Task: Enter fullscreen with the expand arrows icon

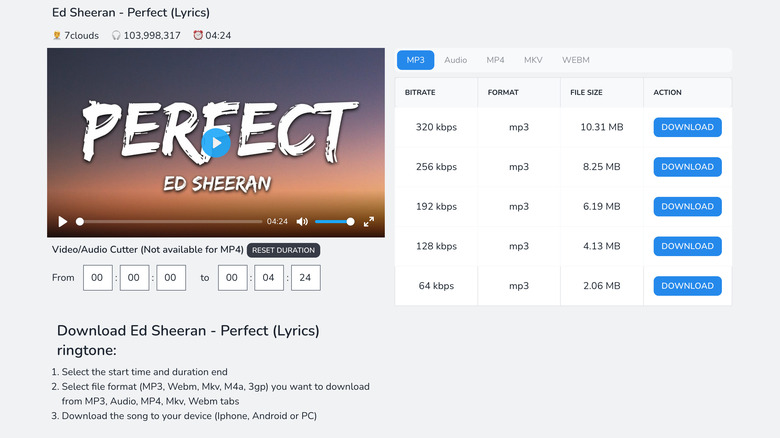Action: 369,221
